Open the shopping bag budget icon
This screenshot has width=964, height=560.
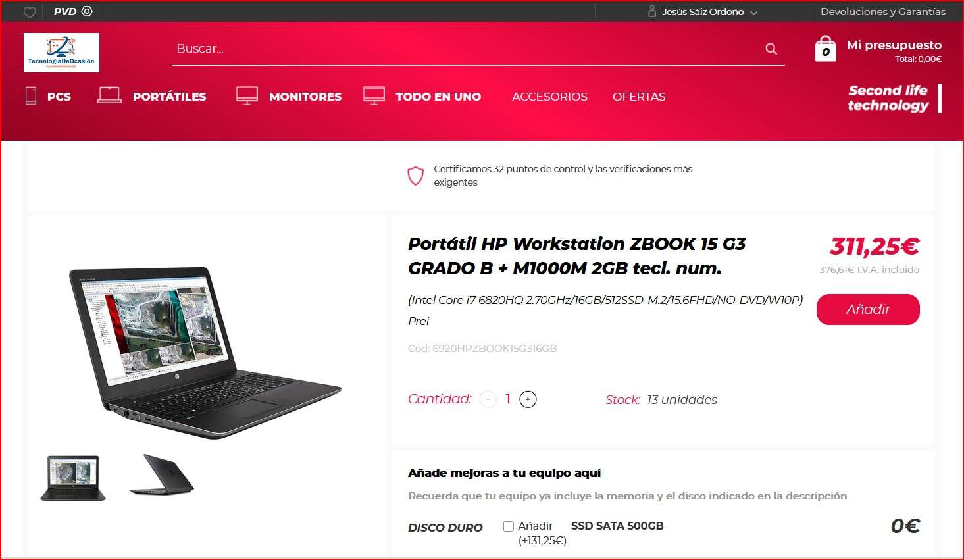click(825, 49)
